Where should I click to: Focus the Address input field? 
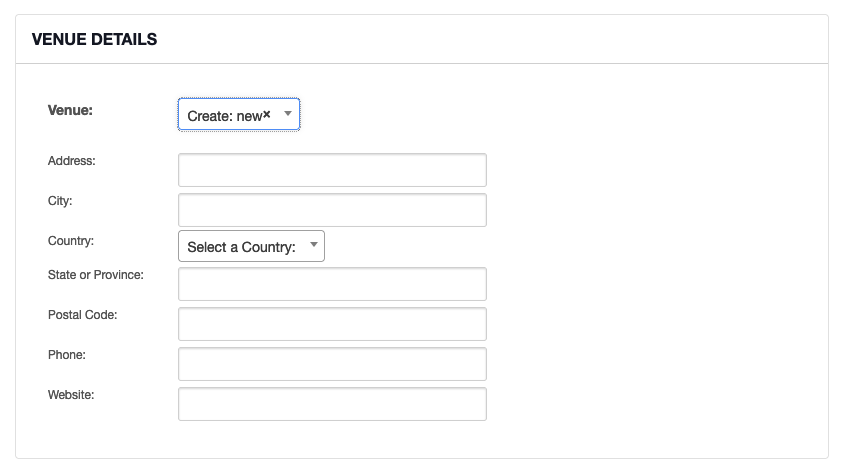[332, 170]
